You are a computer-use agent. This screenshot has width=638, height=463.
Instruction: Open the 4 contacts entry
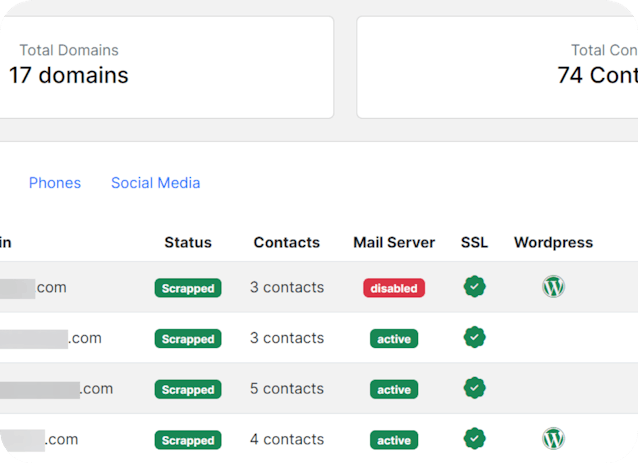[x=287, y=440]
